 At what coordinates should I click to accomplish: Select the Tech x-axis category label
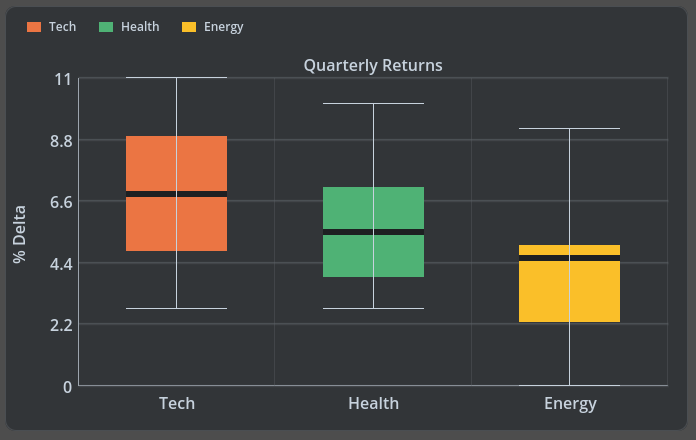pos(177,404)
